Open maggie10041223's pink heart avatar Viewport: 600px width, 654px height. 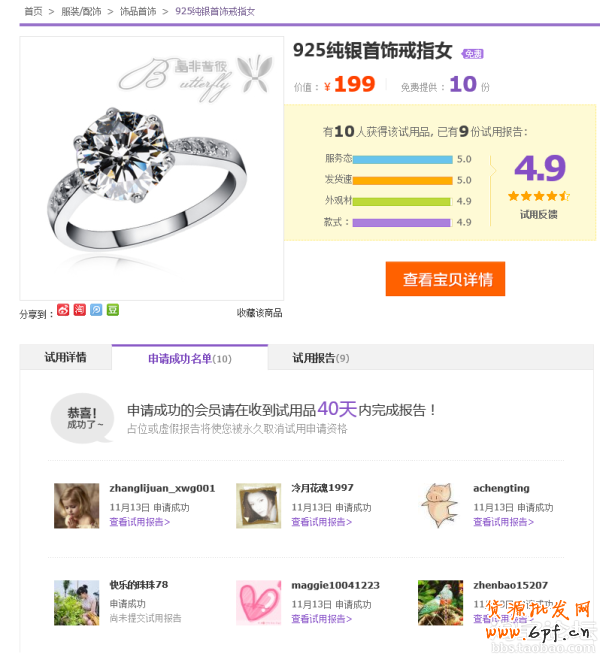[259, 603]
